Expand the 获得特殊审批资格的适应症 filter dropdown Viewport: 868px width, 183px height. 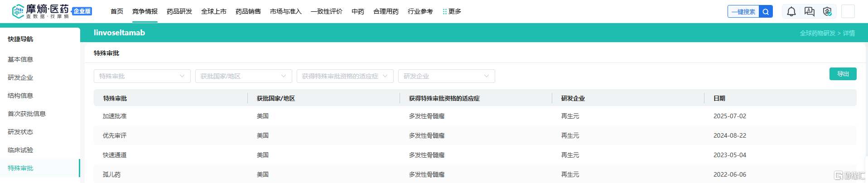tap(345, 76)
